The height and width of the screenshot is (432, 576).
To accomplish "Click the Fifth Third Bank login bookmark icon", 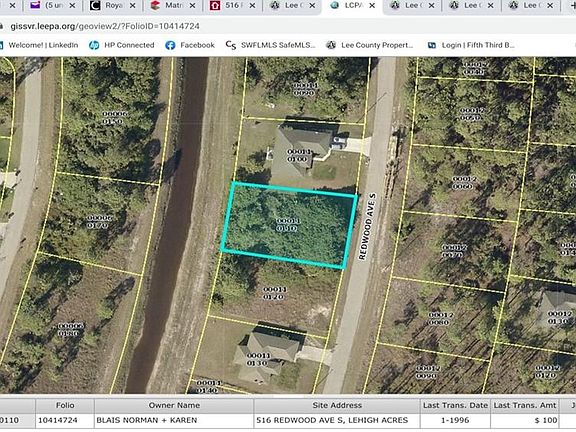I will click(x=432, y=45).
